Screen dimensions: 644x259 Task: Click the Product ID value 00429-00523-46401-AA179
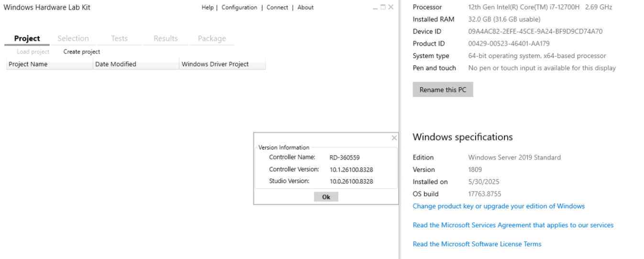tap(509, 44)
